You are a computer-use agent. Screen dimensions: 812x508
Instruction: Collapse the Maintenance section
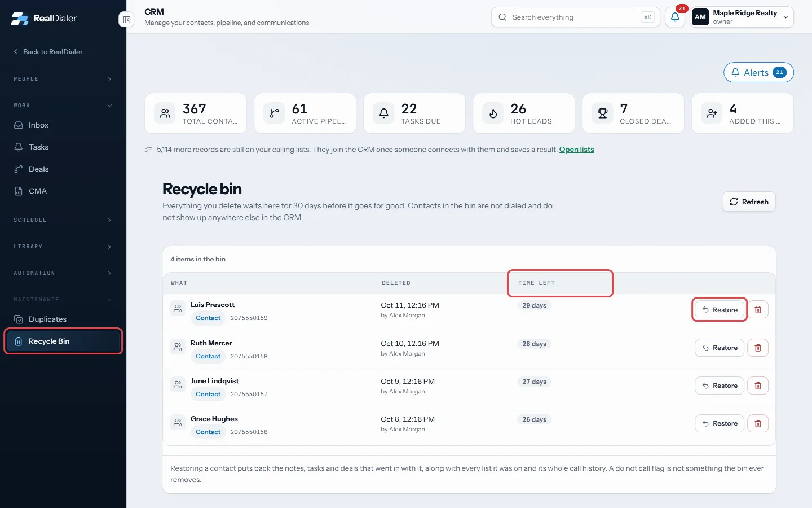coord(63,300)
